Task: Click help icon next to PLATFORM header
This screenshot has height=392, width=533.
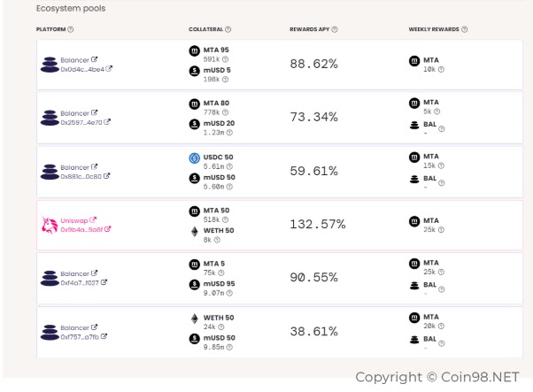Action: [x=70, y=29]
